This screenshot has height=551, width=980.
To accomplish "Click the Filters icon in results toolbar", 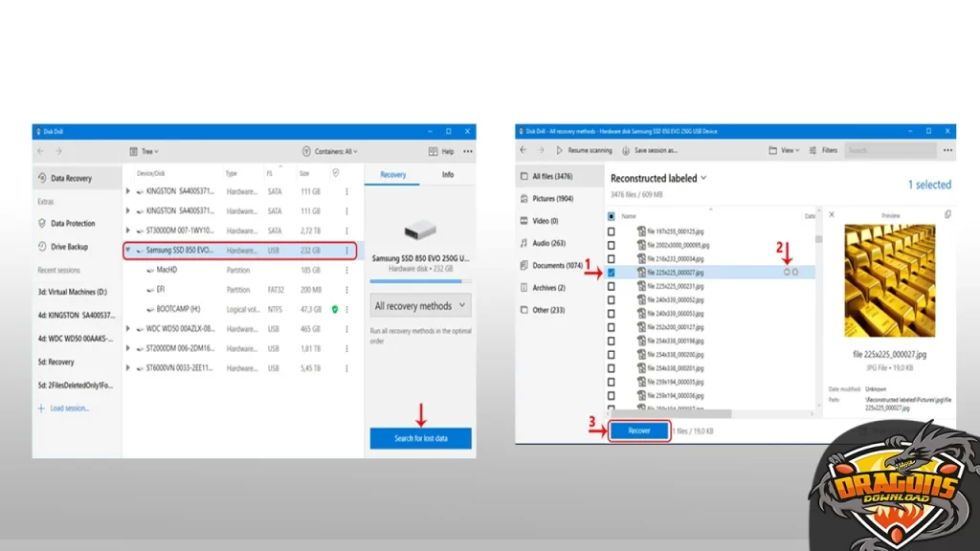I will (x=813, y=150).
